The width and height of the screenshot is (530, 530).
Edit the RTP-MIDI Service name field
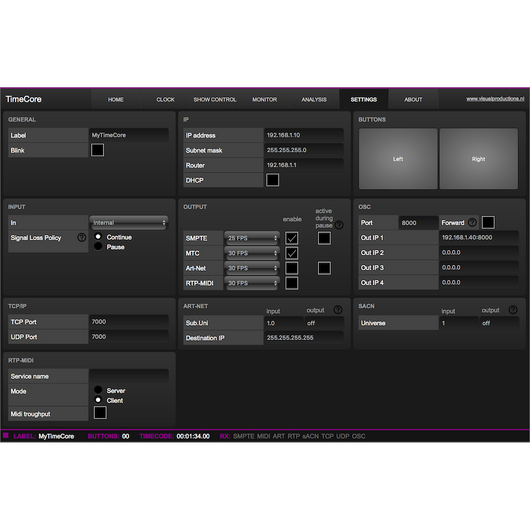129,376
